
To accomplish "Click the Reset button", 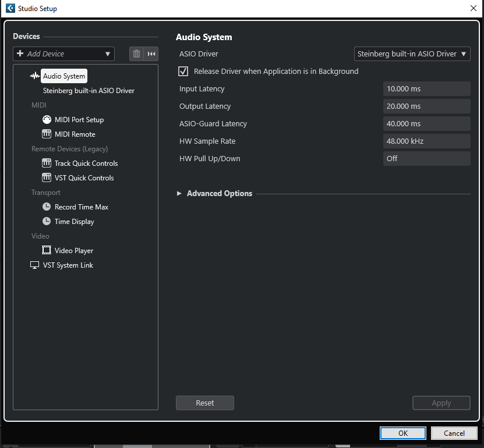I will pyautogui.click(x=205, y=403).
